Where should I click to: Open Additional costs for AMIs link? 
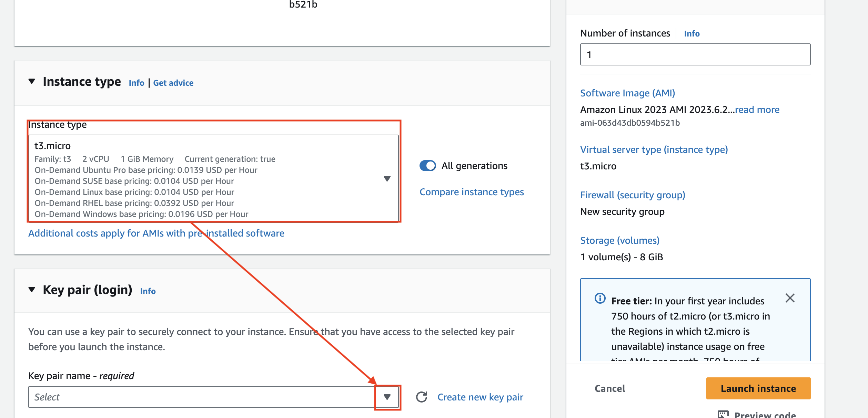[156, 233]
